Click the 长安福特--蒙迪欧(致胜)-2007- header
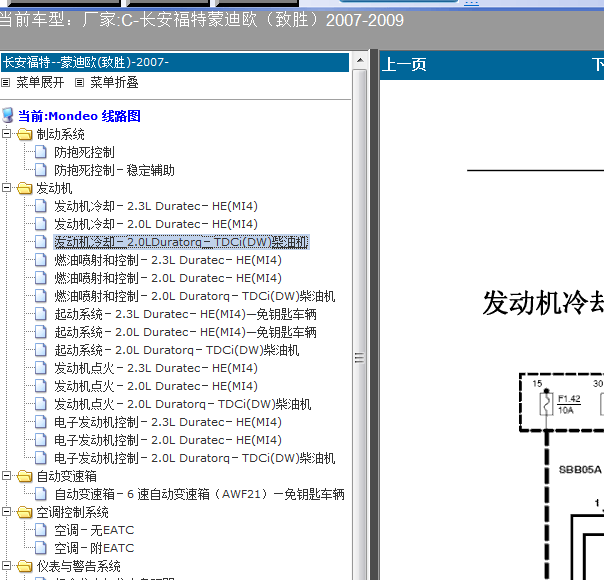604x580 pixels. [175, 62]
